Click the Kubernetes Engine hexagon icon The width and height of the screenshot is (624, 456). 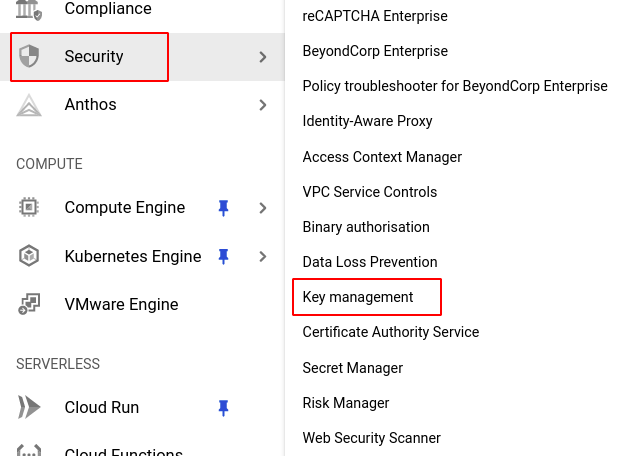coord(29,256)
